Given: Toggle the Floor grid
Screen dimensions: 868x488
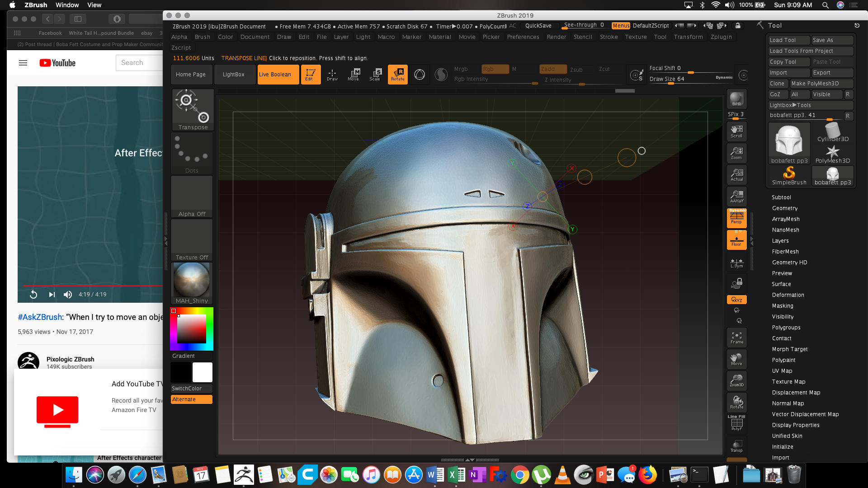Looking at the screenshot, I should 736,240.
